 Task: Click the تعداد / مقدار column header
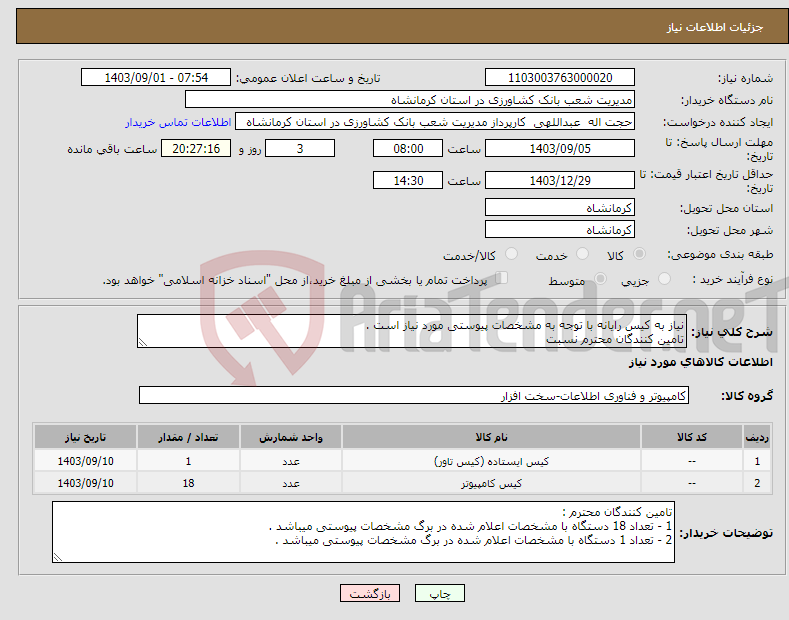pos(188,437)
